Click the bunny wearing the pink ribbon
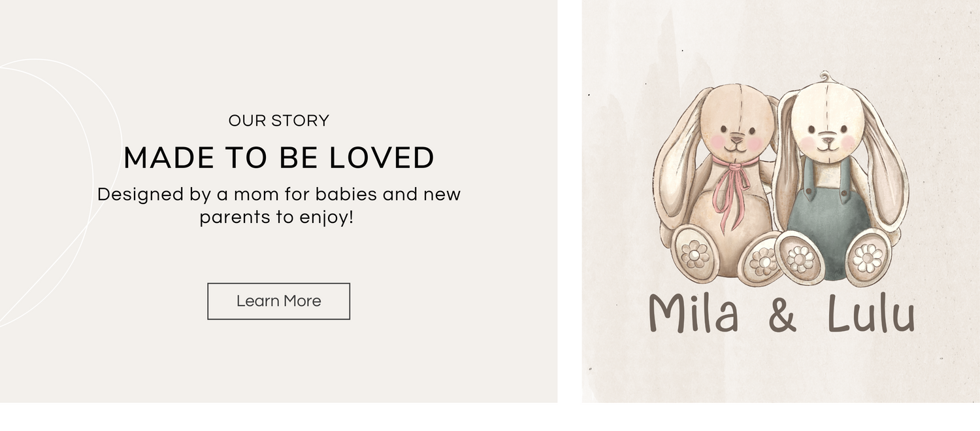Viewport: 980px width, 431px height. pos(725,196)
